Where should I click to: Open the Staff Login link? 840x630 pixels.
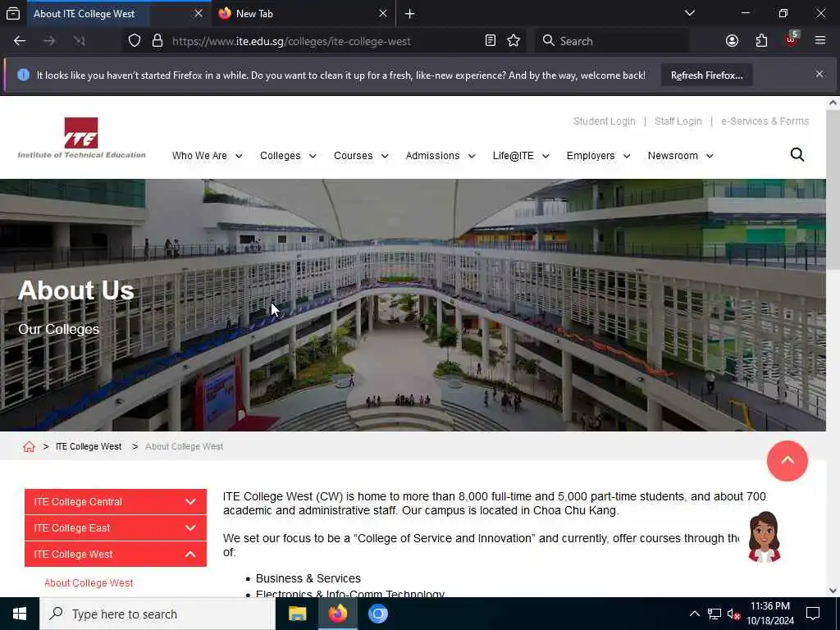(x=678, y=121)
